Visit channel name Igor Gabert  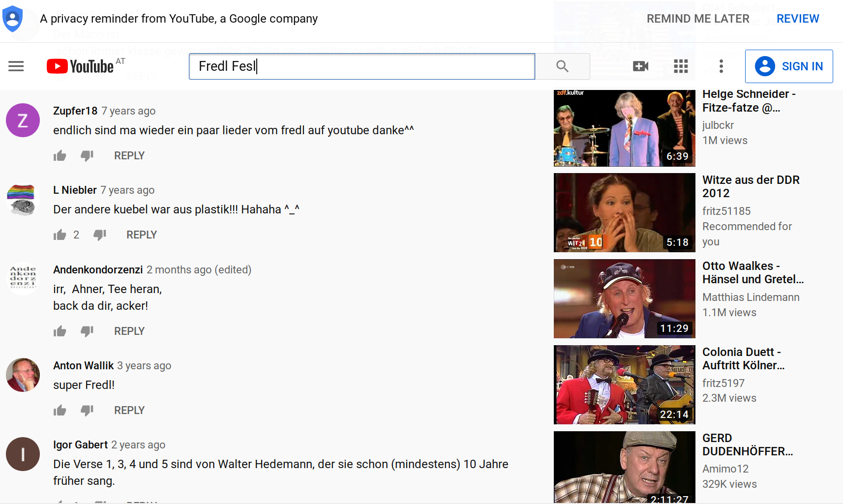pos(80,445)
